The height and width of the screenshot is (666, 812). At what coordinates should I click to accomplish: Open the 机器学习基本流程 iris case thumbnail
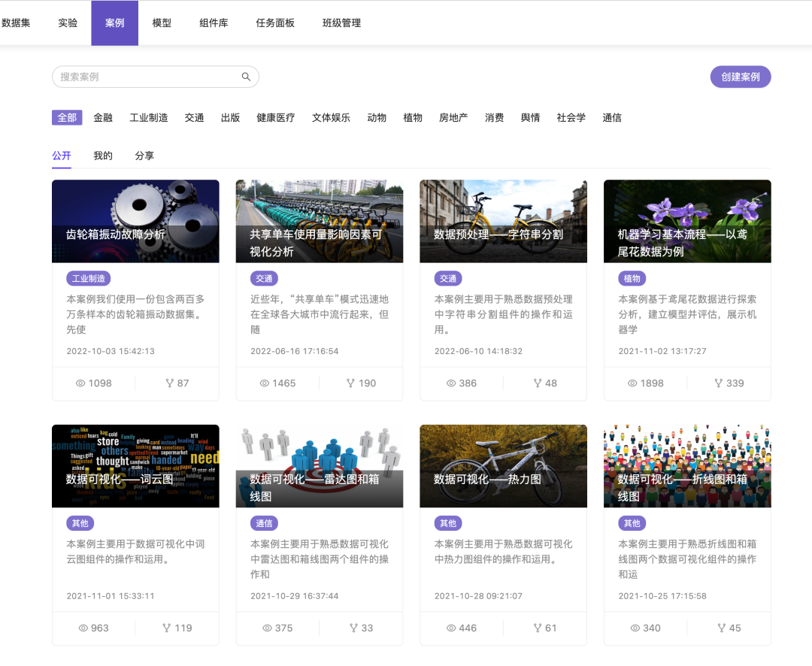(x=687, y=221)
